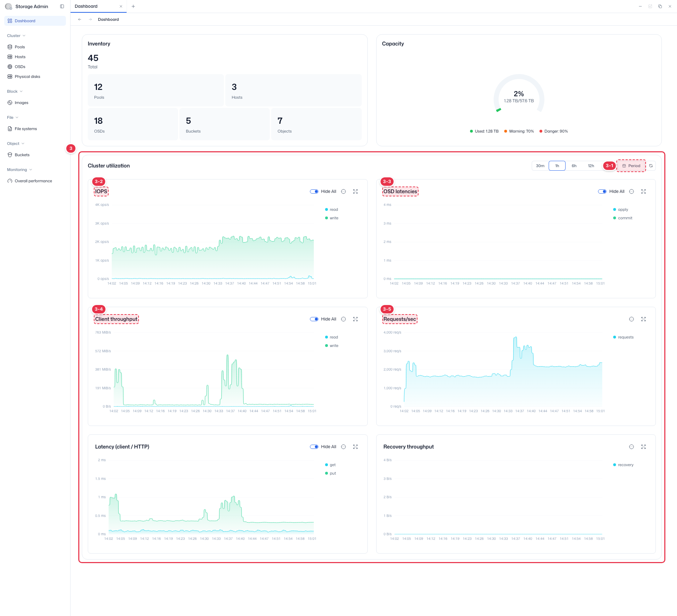
Task: Open Requests/sec chart options icon
Action: (x=632, y=319)
